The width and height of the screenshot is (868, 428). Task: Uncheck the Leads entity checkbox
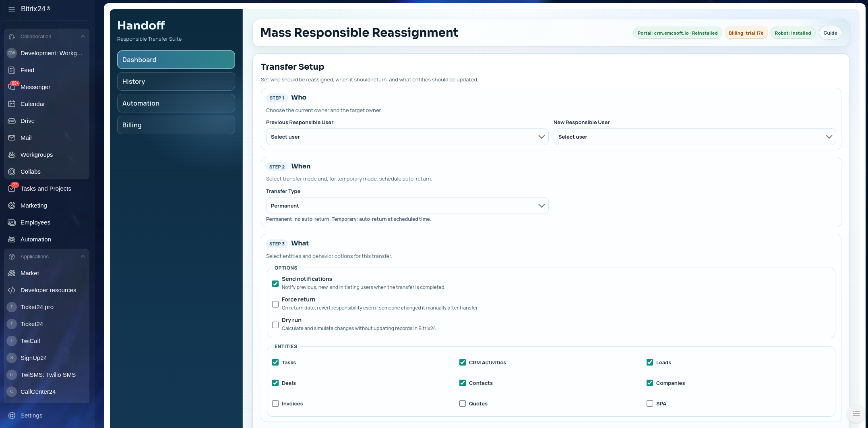(650, 362)
